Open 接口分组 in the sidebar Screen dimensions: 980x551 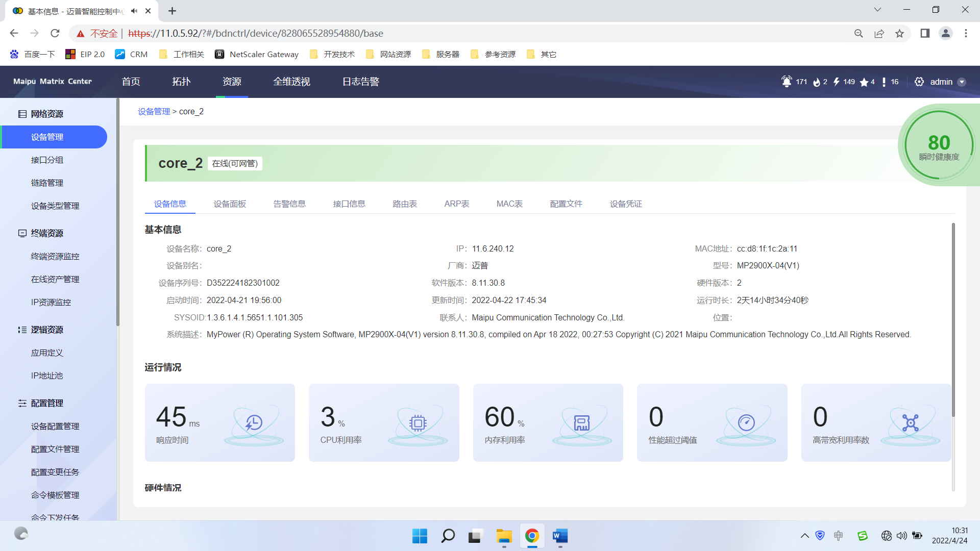tap(47, 160)
